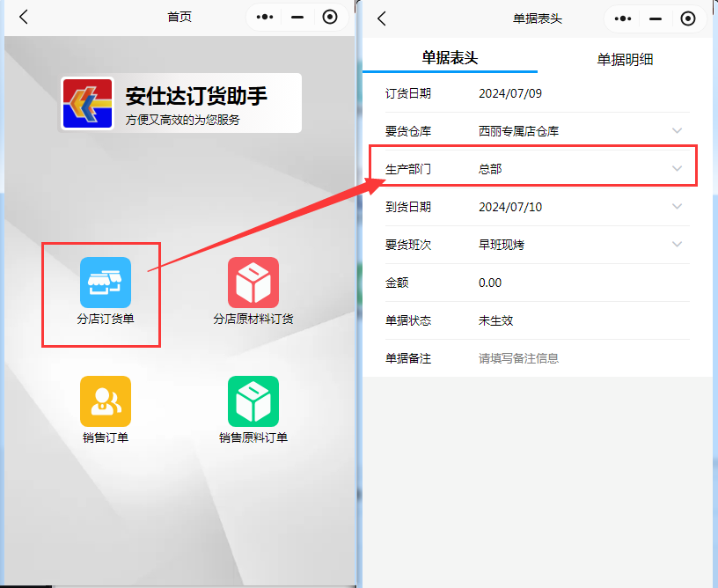
Task: Click the 单据表头 title in header bar
Action: pos(537,18)
